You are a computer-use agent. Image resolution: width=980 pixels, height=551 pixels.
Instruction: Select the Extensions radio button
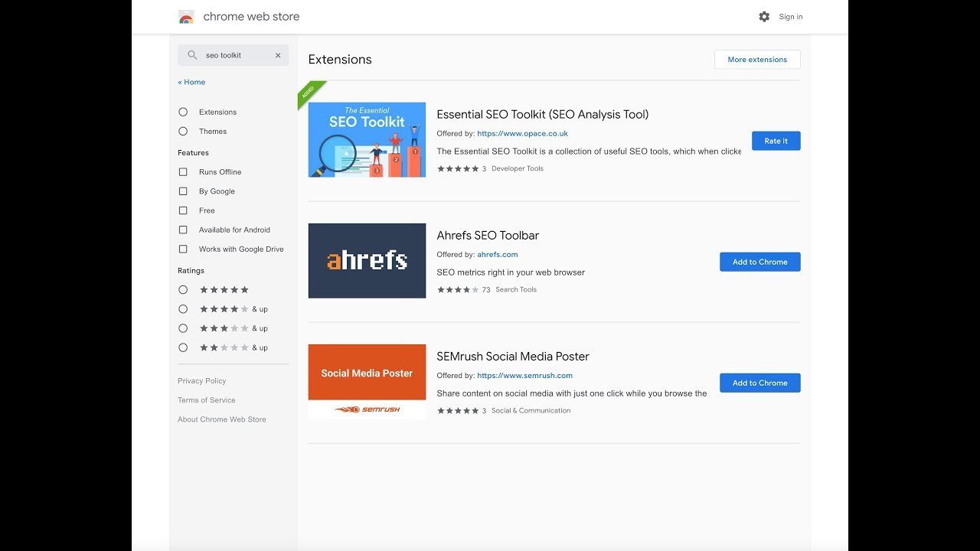point(183,112)
